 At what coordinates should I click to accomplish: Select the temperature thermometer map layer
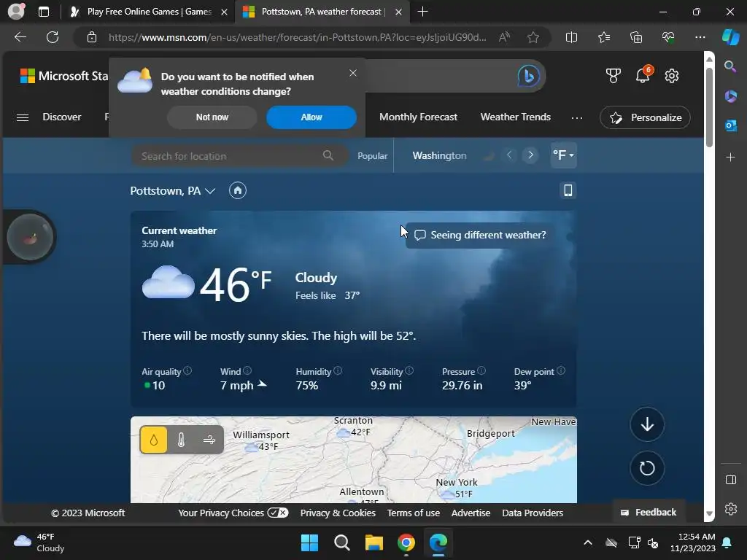tap(181, 440)
